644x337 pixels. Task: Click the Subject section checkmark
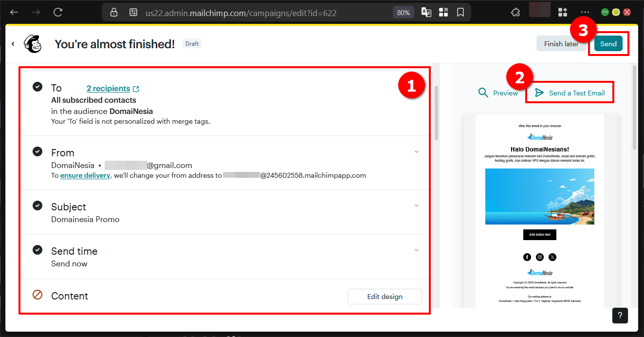37,205
